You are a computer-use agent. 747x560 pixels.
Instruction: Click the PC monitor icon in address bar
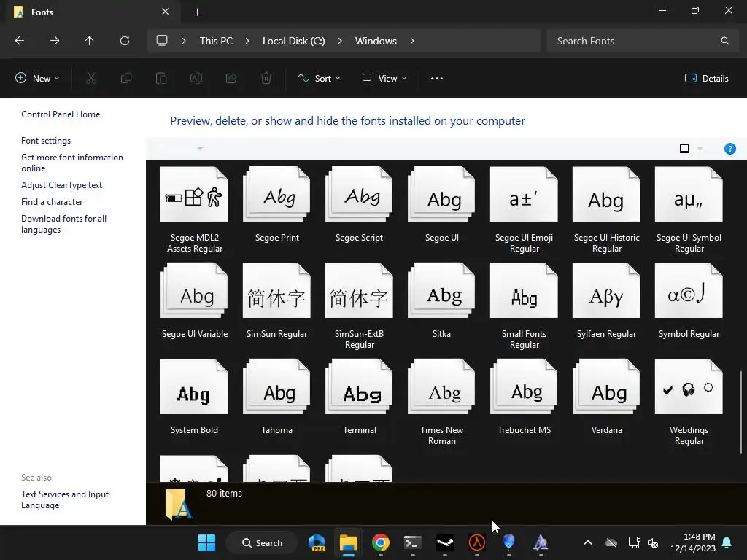[x=162, y=41]
